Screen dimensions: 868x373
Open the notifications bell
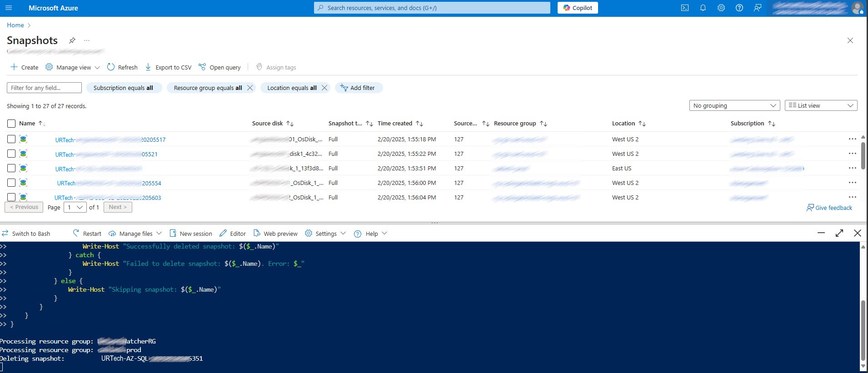(x=703, y=8)
